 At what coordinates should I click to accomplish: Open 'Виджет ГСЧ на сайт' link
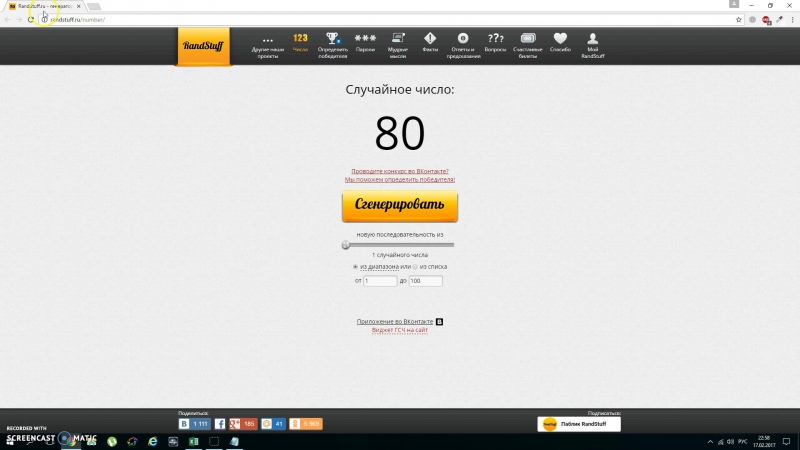point(400,329)
